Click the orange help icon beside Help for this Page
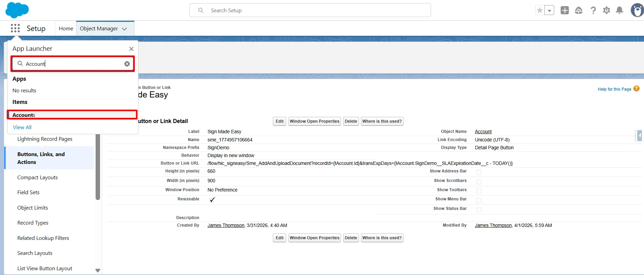 637,89
